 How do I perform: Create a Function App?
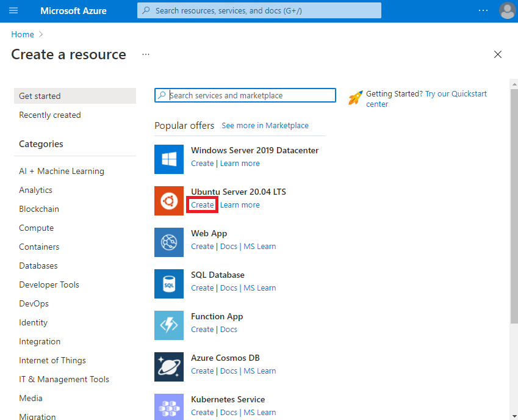pos(202,330)
